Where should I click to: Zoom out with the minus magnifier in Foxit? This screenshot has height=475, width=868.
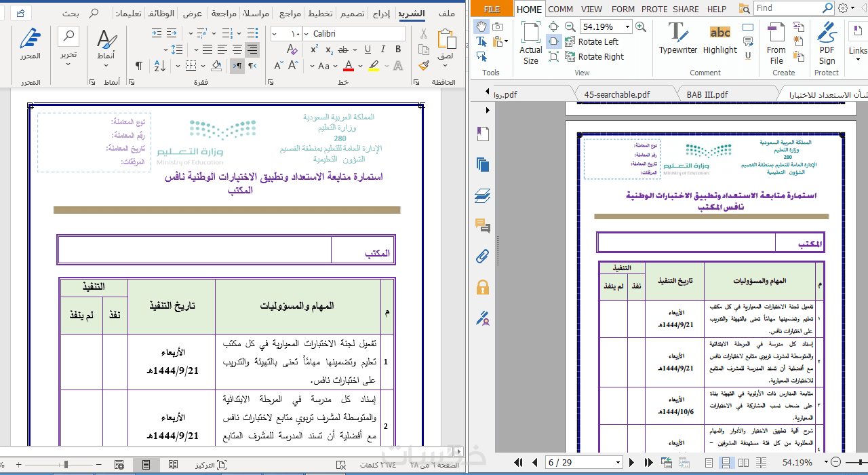click(x=571, y=27)
